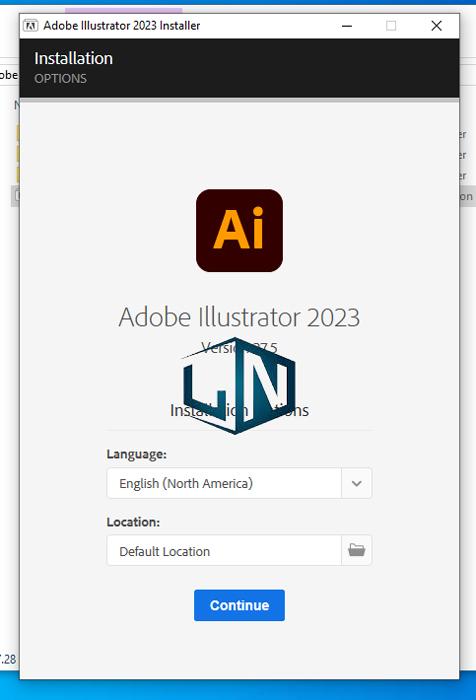Close the Adobe Illustrator 2023 Installer window
Viewport: 476px width, 700px height.
[437, 26]
